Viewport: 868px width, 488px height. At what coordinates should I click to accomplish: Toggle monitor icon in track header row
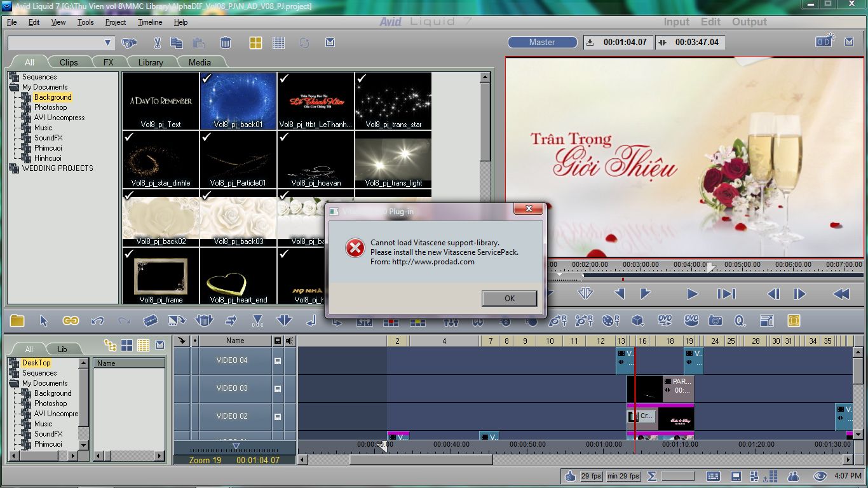(x=277, y=341)
